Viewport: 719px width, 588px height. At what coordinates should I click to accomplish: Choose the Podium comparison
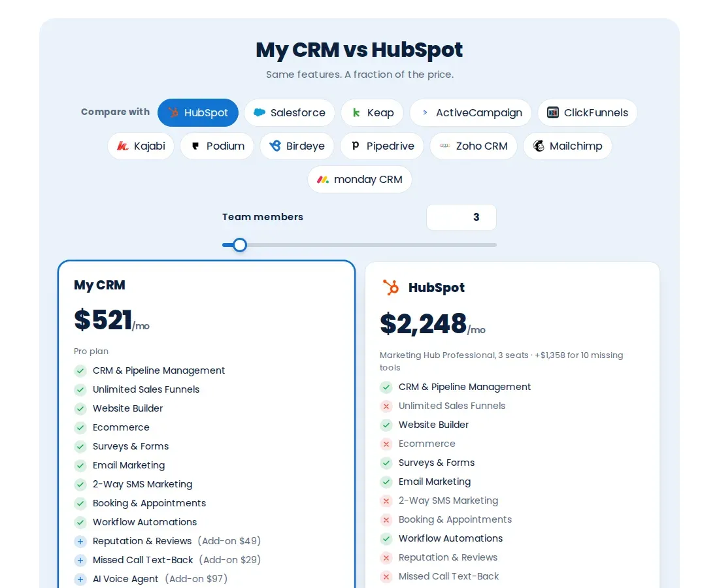pos(217,146)
